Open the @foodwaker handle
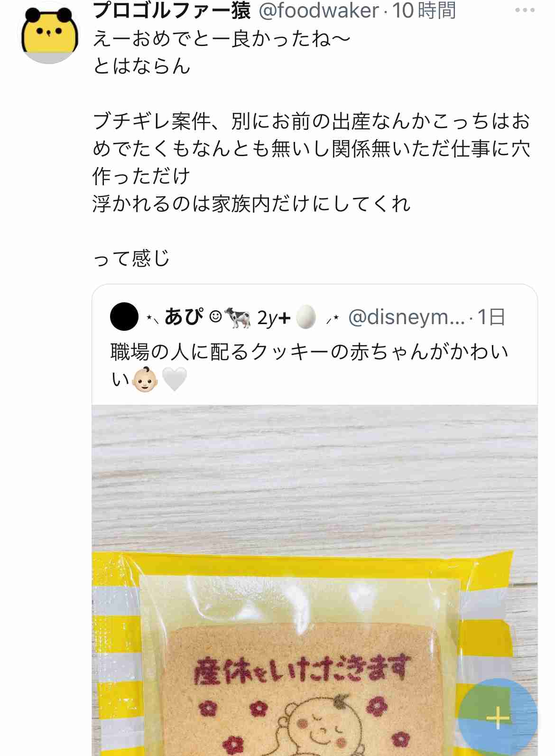The height and width of the screenshot is (756, 555). coord(319,10)
